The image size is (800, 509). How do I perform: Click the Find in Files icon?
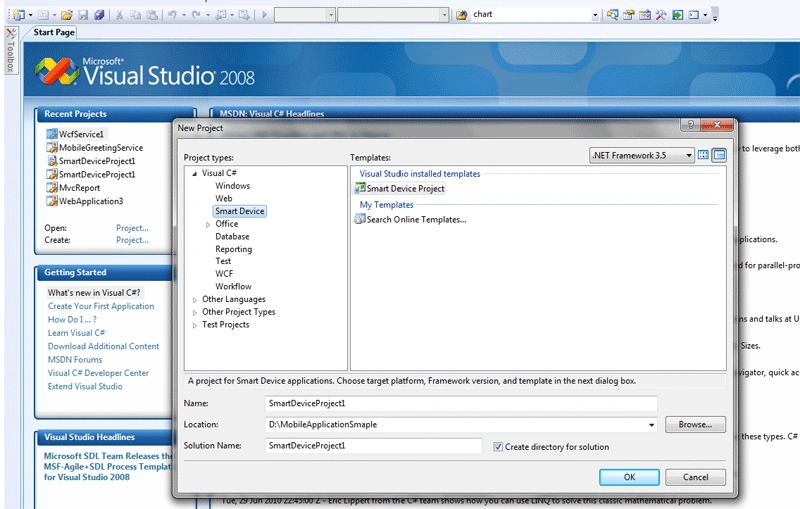462,15
